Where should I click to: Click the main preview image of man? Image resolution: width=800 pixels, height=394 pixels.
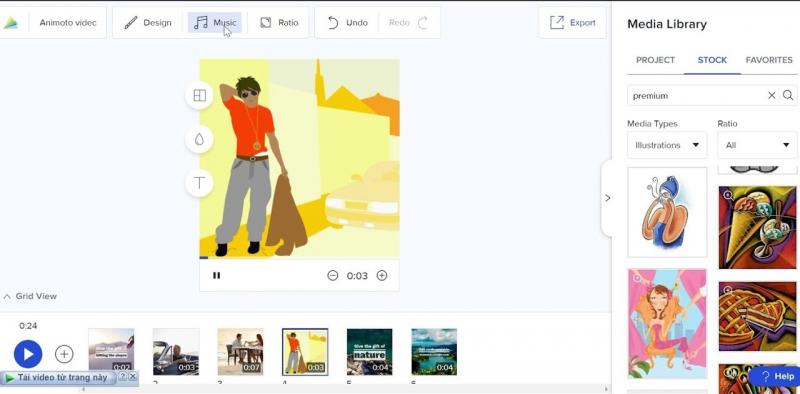click(299, 158)
